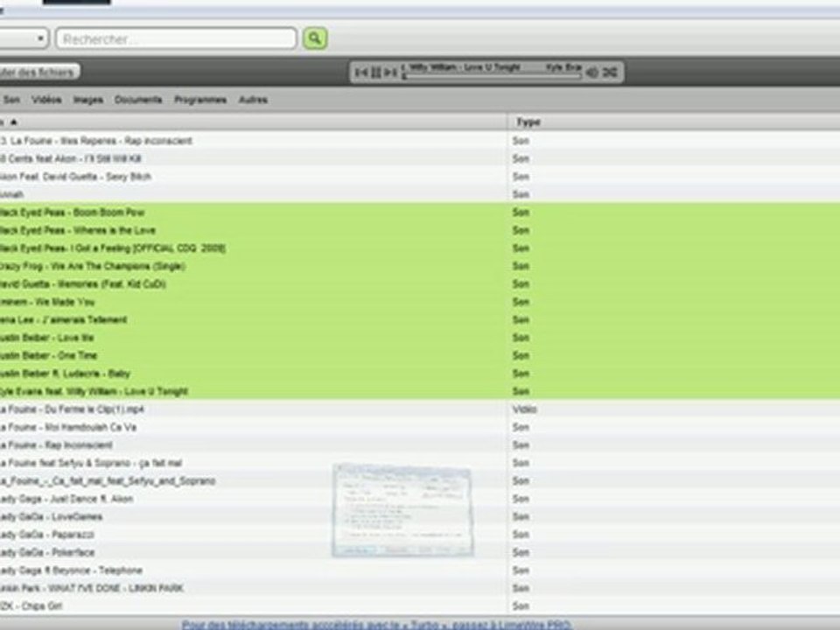Image resolution: width=840 pixels, height=630 pixels.
Task: Select Lady GaGa - LoveGames
Action: point(420,517)
